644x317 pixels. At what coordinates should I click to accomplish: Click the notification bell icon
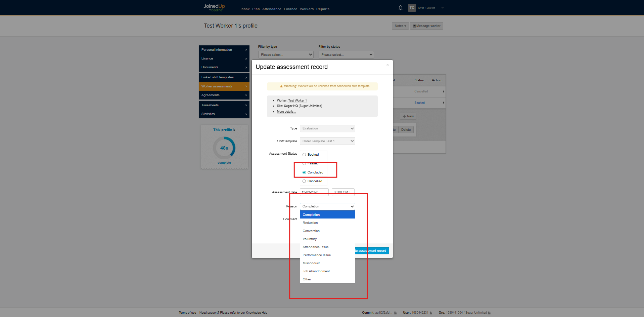point(400,8)
